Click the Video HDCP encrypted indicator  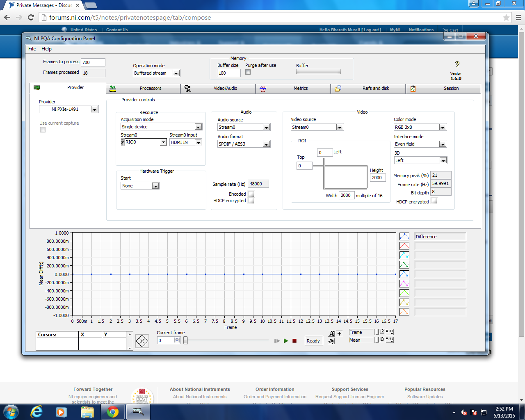434,201
